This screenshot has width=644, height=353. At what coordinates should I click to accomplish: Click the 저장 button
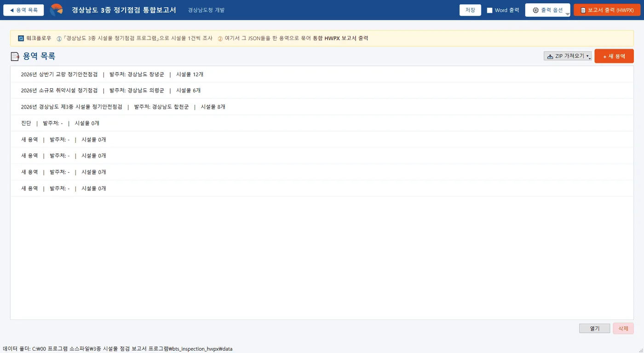[x=470, y=10]
